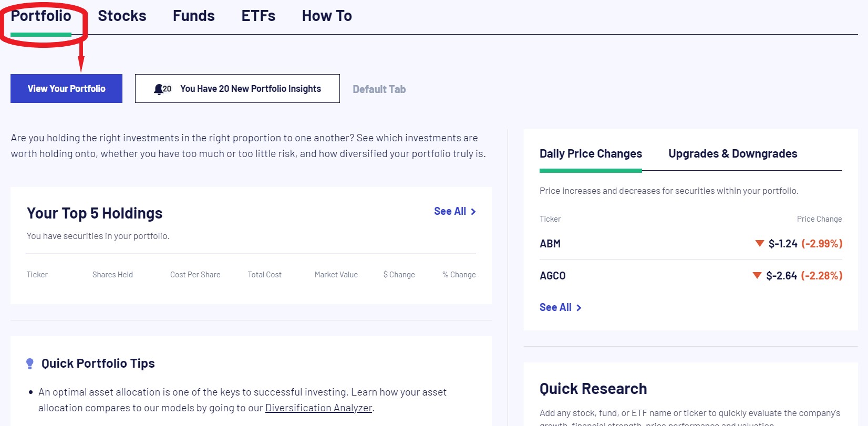Click the chevron arrow in Top 5 Holdings See All
This screenshot has width=868, height=426.
click(473, 212)
